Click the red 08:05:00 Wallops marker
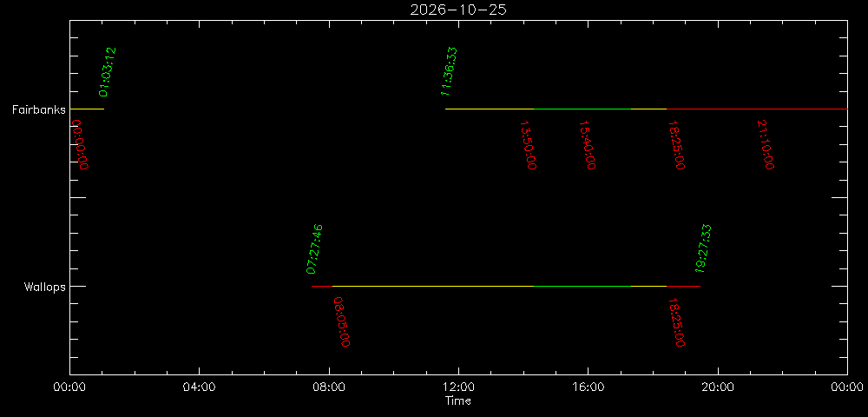Image resolution: width=868 pixels, height=417 pixels. [342, 321]
